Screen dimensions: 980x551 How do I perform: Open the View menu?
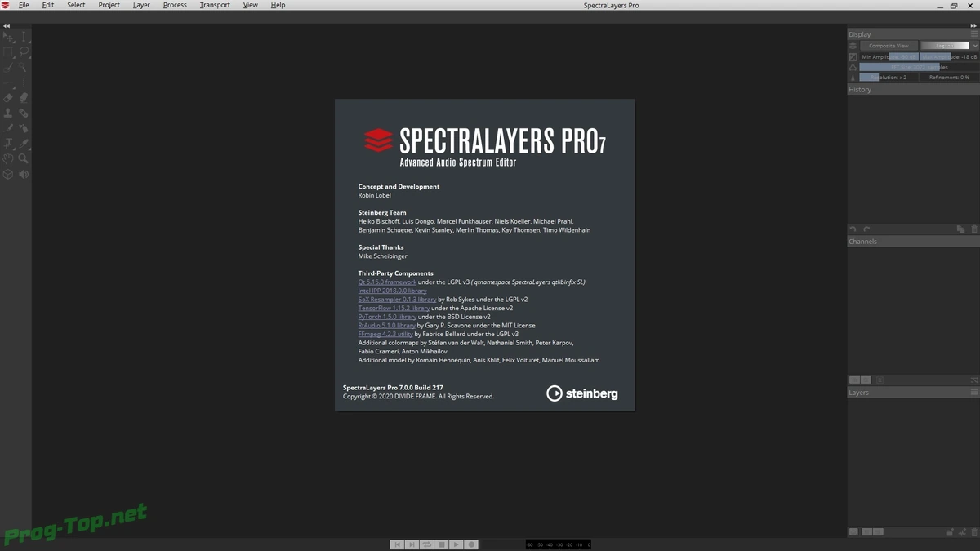click(251, 5)
